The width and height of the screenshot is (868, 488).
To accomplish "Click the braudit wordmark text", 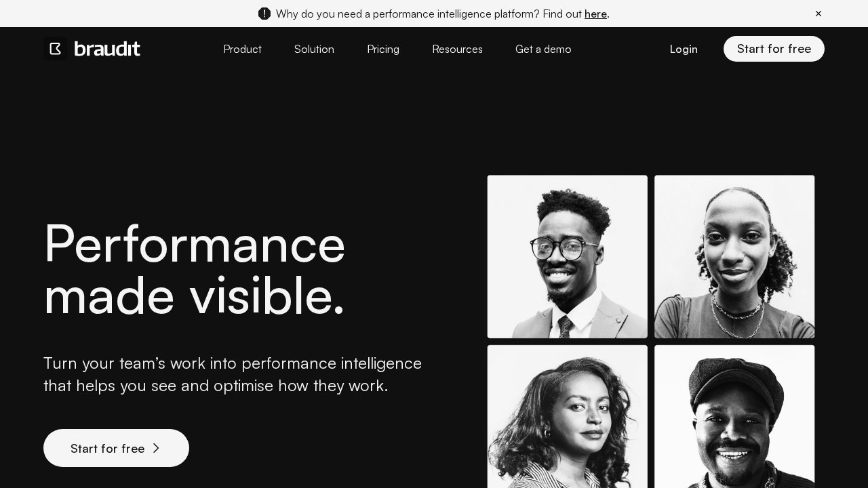I will pos(107,49).
